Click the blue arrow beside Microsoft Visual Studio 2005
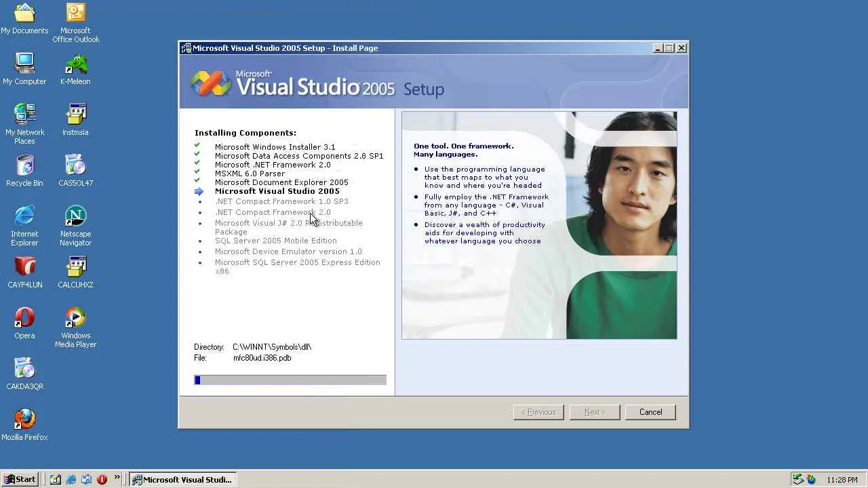Viewport: 868px width, 488px height. 199,192
